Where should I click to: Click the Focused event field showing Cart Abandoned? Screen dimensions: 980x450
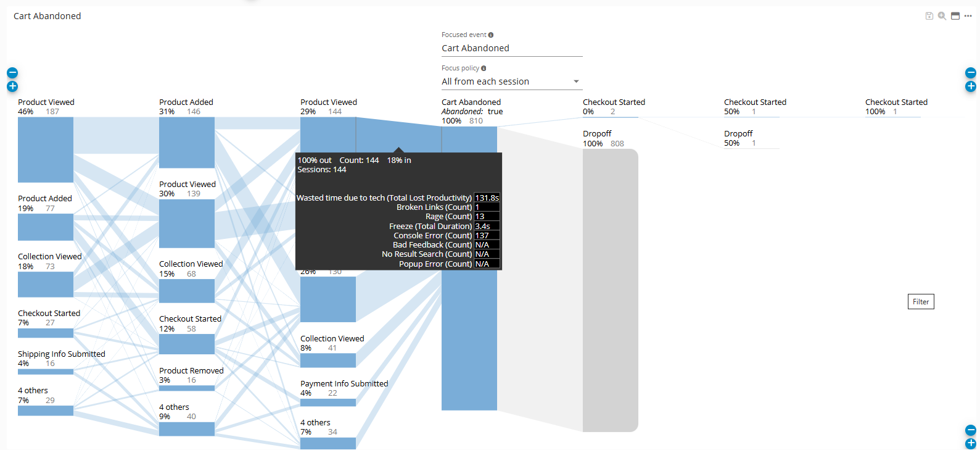(511, 48)
